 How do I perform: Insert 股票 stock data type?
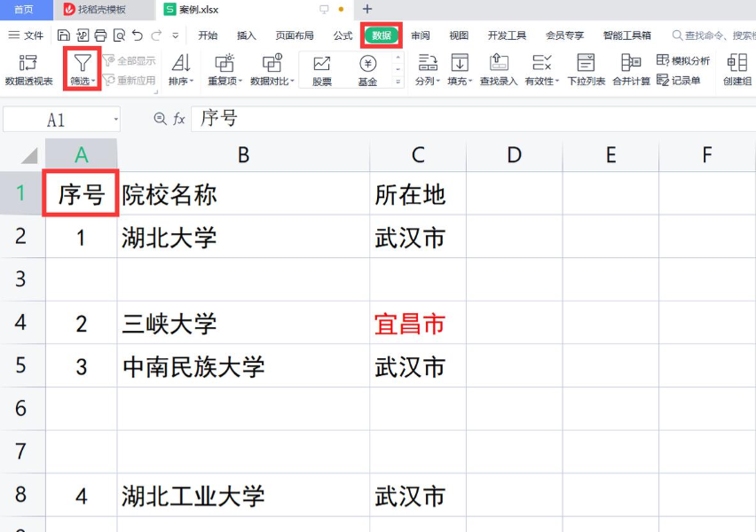[321, 70]
